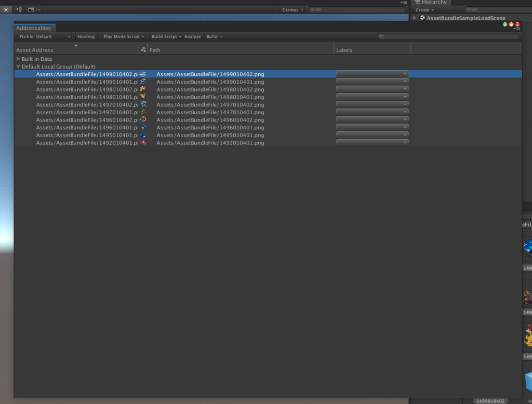This screenshot has width=532, height=404.
Task: Click sprite icon of 1499010402.png row
Action: click(143, 74)
